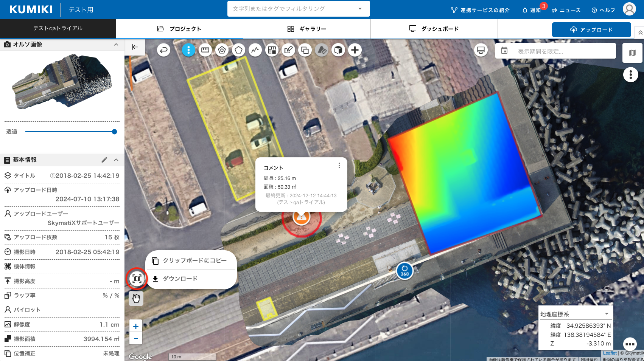The height and width of the screenshot is (361, 644).
Task: Toggle the blue three-dot toolbar button
Action: [188, 50]
